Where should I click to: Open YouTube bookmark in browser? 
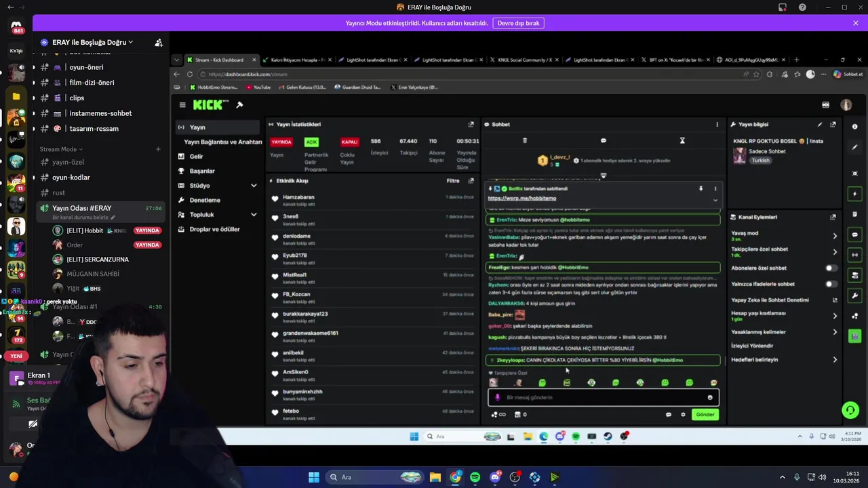(x=258, y=87)
